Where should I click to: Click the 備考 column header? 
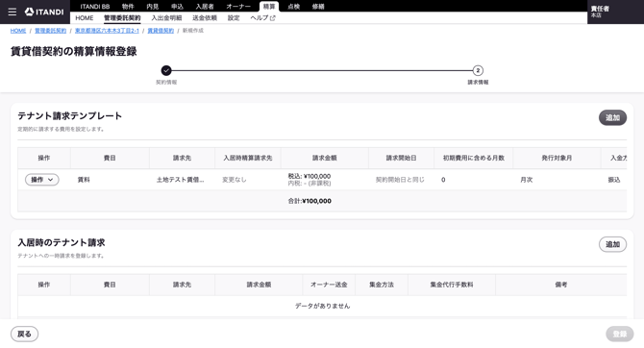(561, 285)
